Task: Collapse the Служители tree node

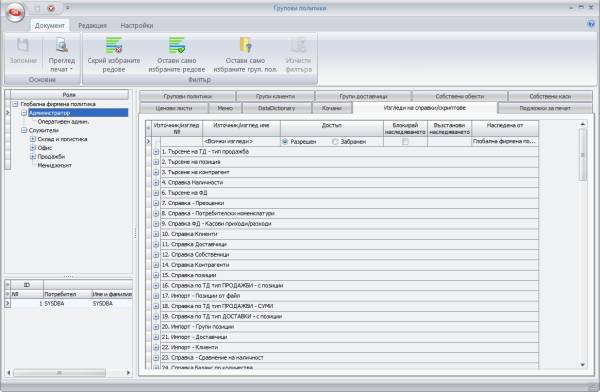Action: point(24,131)
